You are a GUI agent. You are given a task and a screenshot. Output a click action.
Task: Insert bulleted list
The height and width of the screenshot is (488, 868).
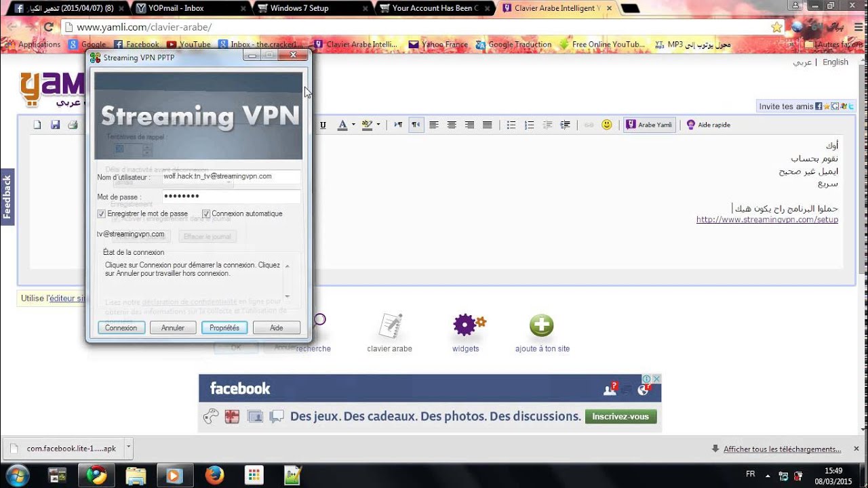tap(511, 125)
